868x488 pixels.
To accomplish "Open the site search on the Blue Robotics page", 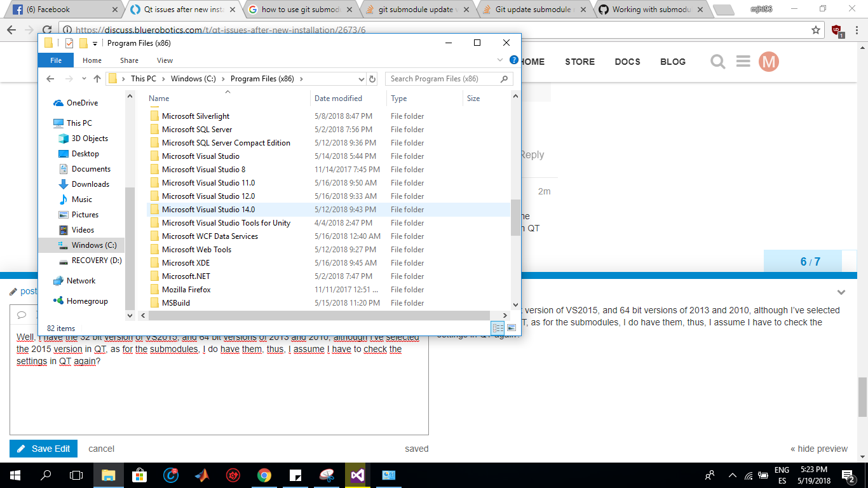I will coord(718,62).
